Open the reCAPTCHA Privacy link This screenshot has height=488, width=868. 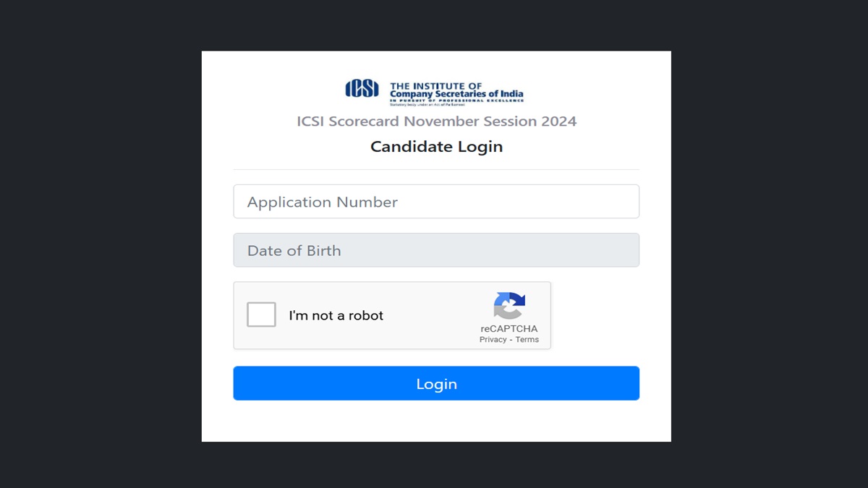pos(493,340)
